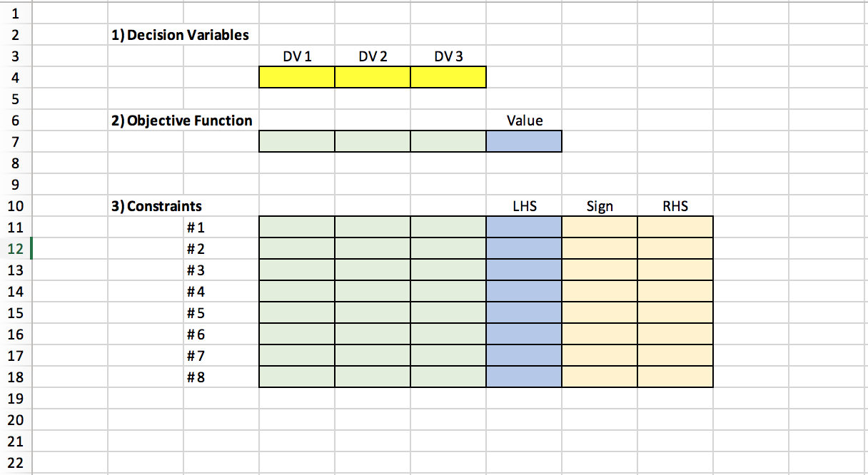Select the Objective Function Value cell
This screenshot has width=868, height=475.
524,141
